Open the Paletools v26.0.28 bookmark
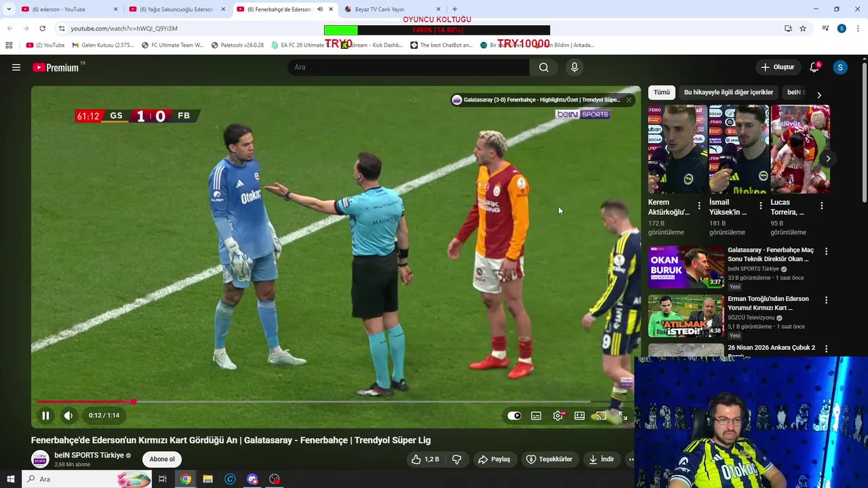This screenshot has height=488, width=868. coord(237,45)
